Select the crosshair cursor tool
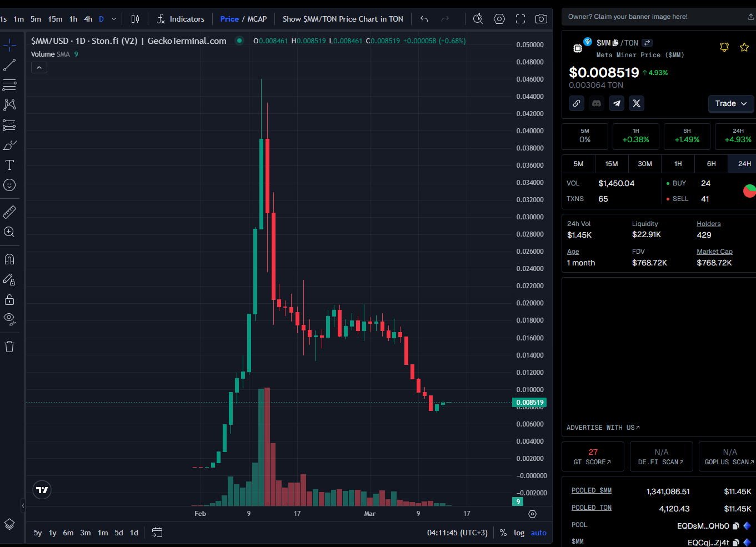This screenshot has width=756, height=547. click(x=9, y=45)
